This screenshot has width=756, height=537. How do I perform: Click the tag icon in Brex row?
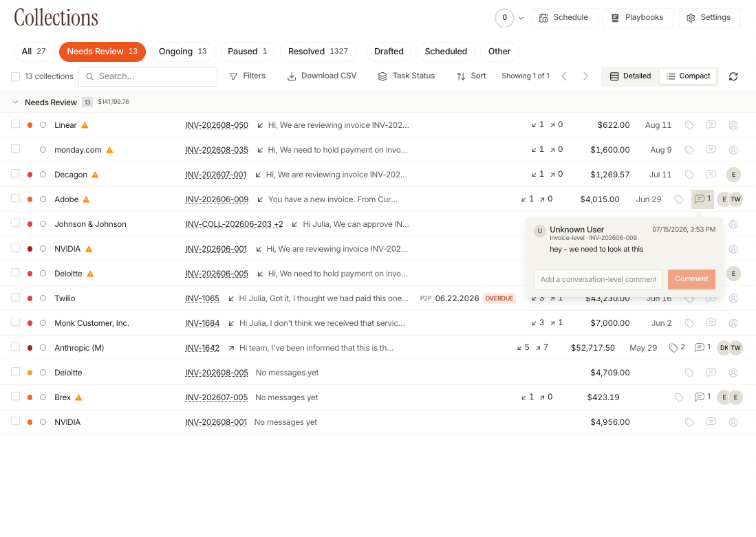(x=678, y=397)
